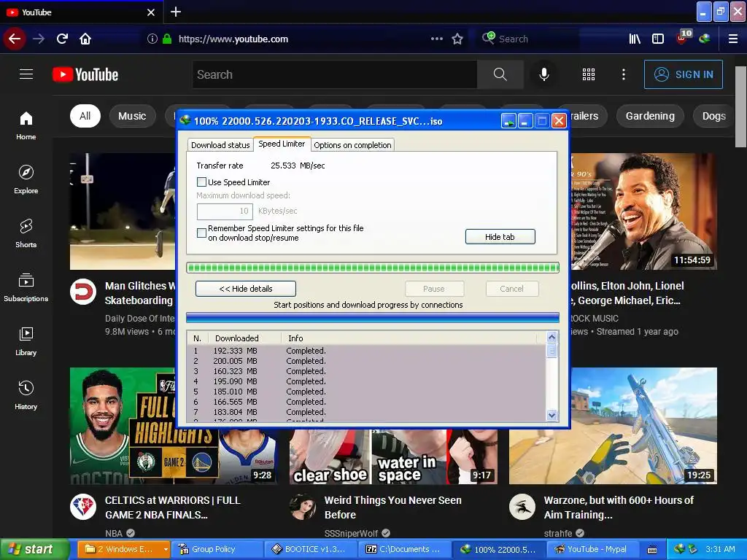Open the browser hamburger menu
This screenshot has width=747, height=560.
point(732,39)
